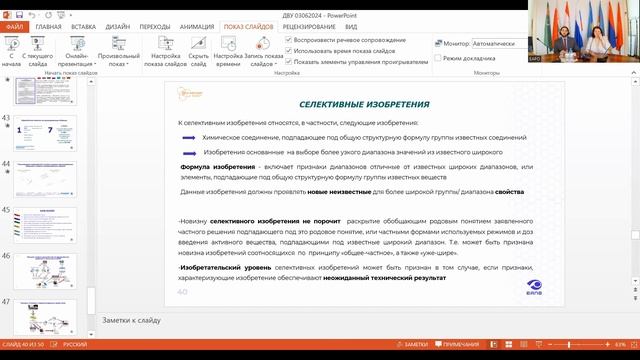This screenshot has width=640, height=360.
Task: Go to next slide double-arrow button
Action: pyautogui.click(x=635, y=298)
